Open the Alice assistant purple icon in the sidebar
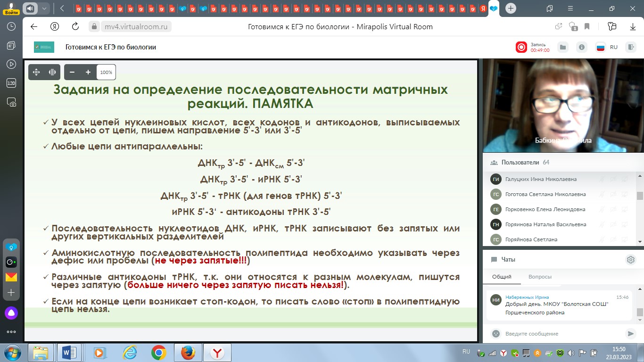This screenshot has width=644, height=362. (x=11, y=313)
